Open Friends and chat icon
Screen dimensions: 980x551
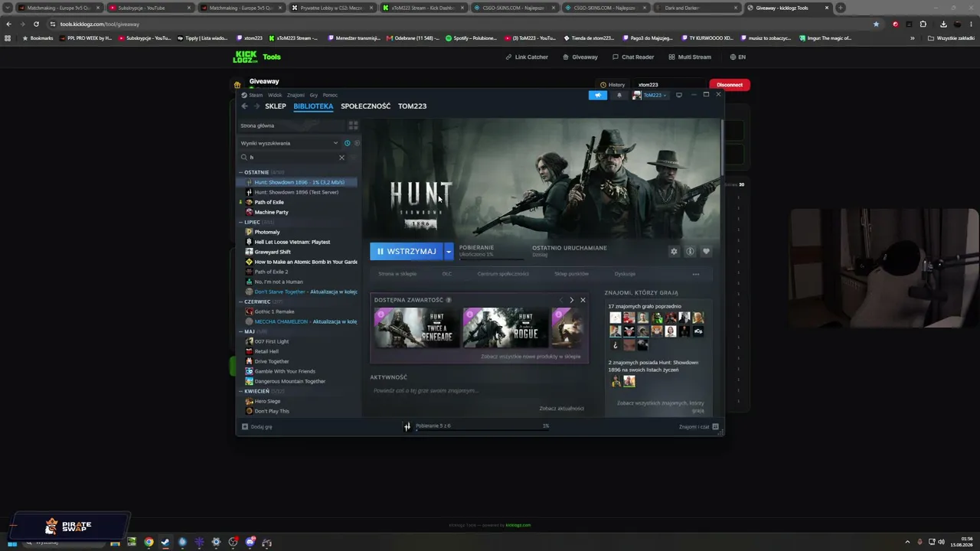tap(715, 426)
